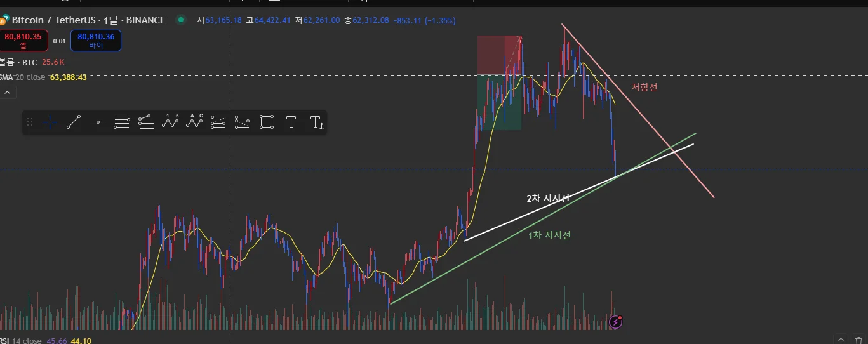Select the long position tool
This screenshot has width=868, height=344.
tap(218, 122)
